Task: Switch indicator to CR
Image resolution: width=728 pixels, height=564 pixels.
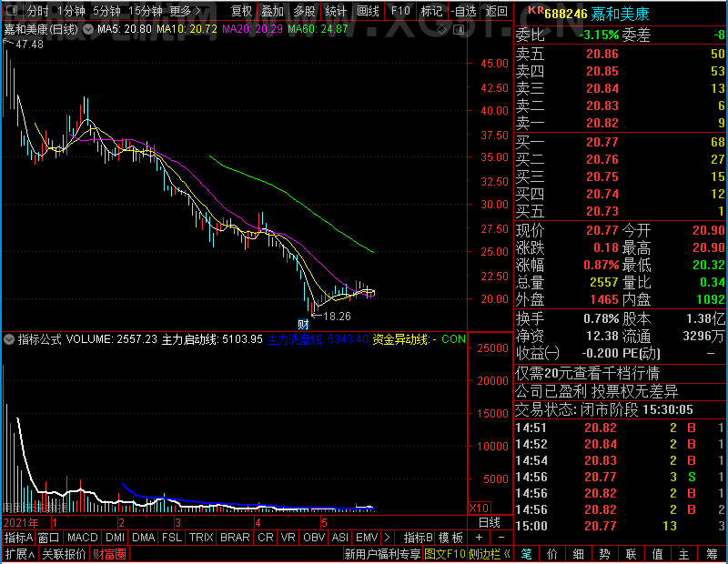Action: 265,538
